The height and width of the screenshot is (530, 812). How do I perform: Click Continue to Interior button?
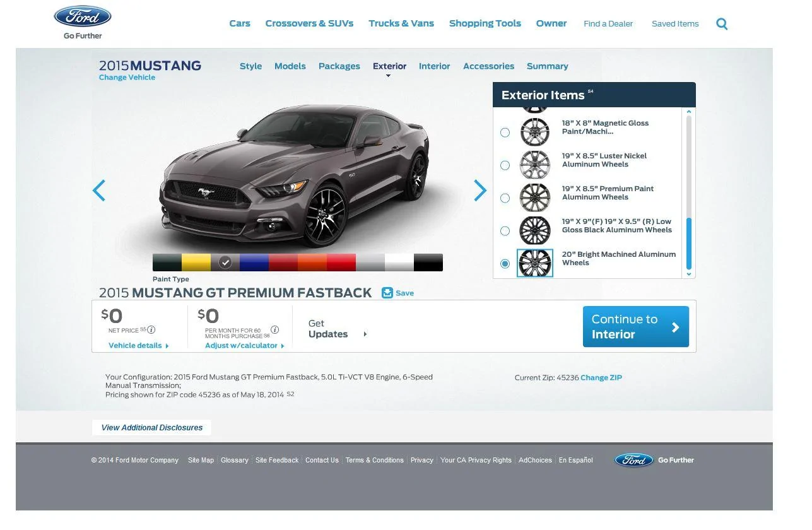(x=636, y=327)
